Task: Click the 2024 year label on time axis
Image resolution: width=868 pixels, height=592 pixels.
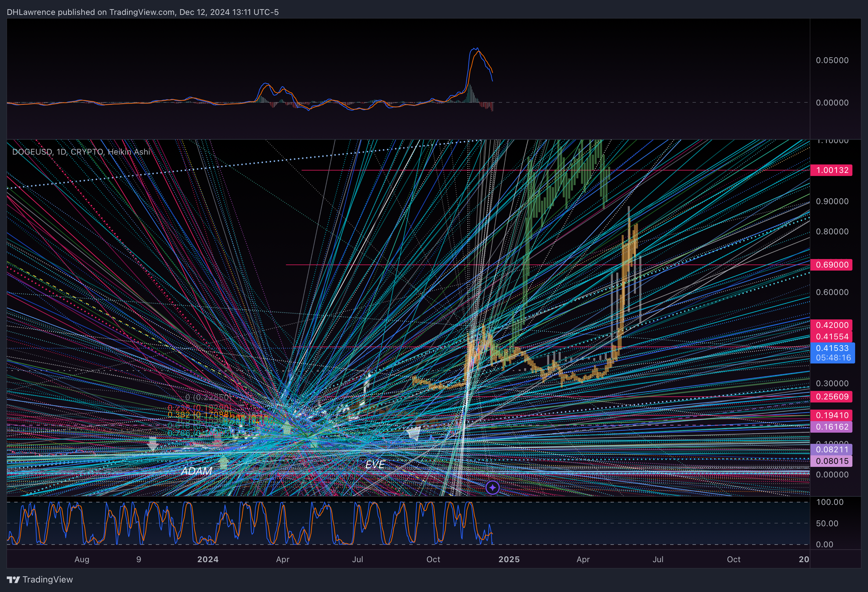Action: tap(208, 559)
